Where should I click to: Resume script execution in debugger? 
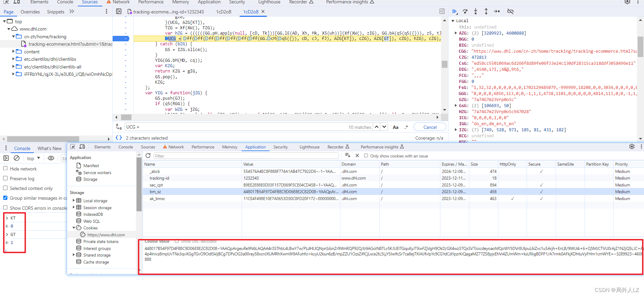454,11
